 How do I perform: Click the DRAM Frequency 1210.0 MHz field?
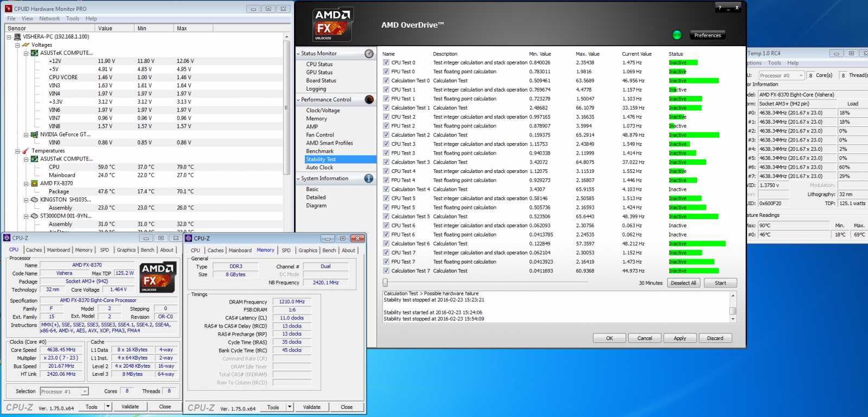[x=292, y=301]
